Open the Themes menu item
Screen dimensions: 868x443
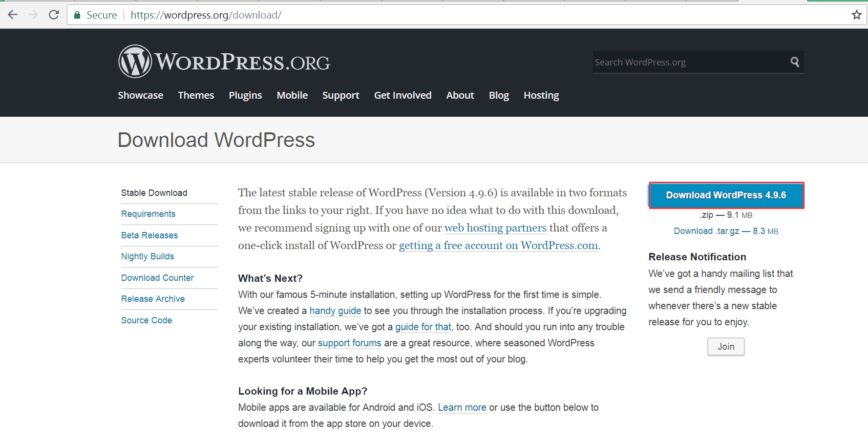(196, 95)
